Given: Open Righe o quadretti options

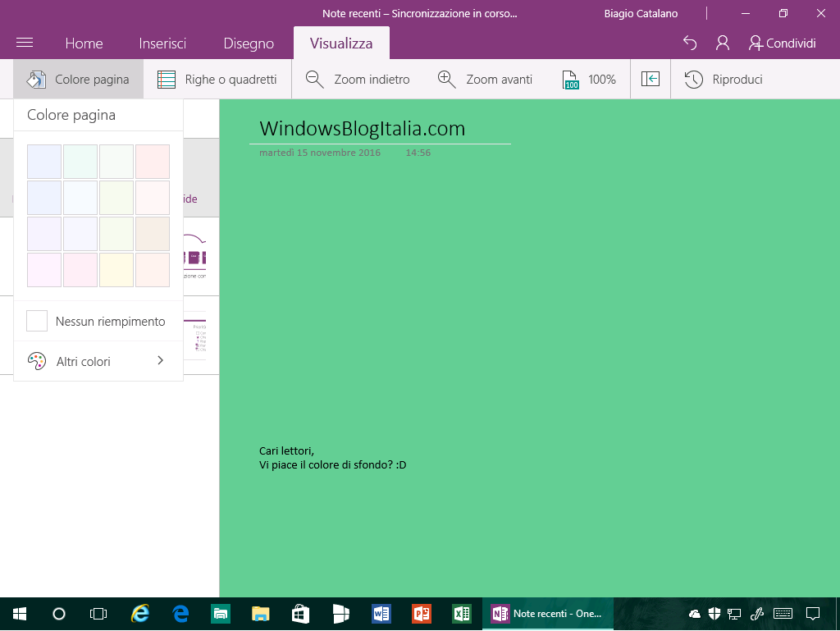Looking at the screenshot, I should pyautogui.click(x=217, y=80).
